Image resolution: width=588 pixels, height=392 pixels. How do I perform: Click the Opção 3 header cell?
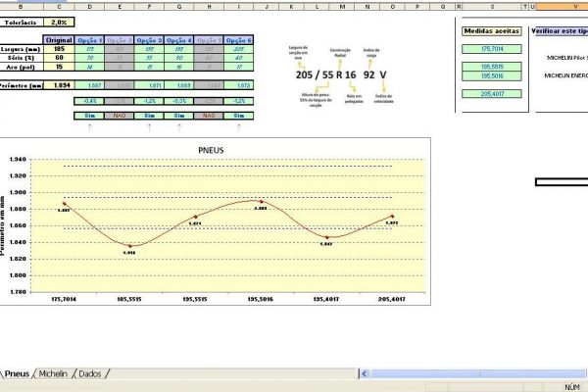pyautogui.click(x=150, y=38)
